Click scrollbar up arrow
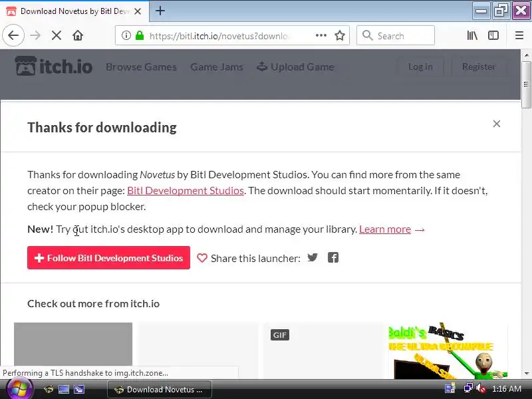Viewport: 532px width, 399px height. tap(526, 55)
